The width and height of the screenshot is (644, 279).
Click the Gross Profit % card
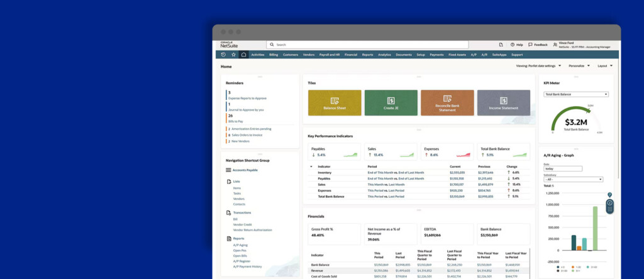335,234
